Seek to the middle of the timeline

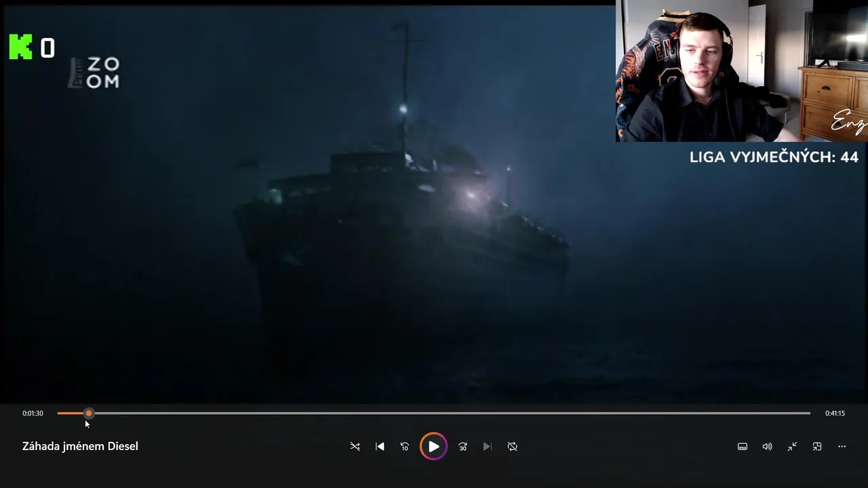[x=434, y=413]
